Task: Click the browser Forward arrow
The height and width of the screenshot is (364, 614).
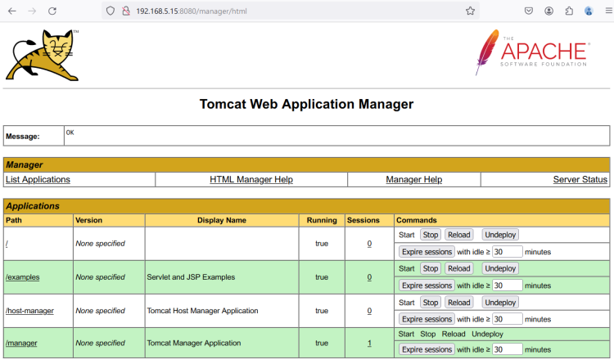Action: [32, 11]
